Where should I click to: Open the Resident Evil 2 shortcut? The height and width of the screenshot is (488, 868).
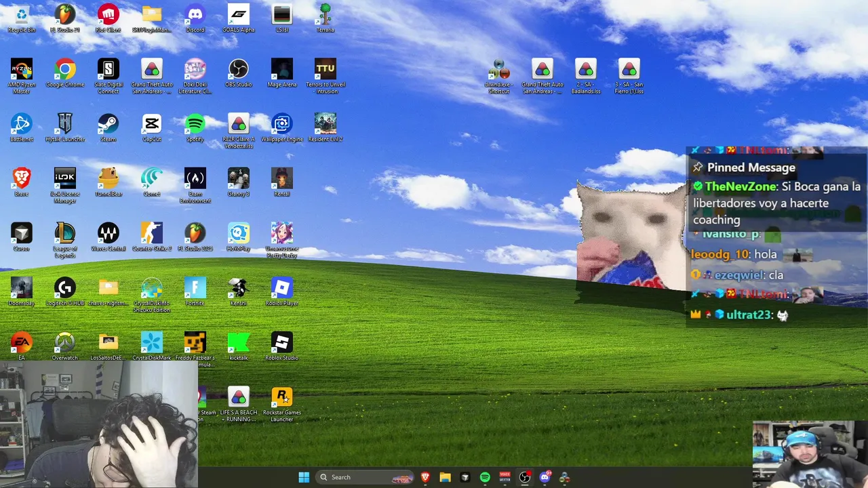point(325,128)
